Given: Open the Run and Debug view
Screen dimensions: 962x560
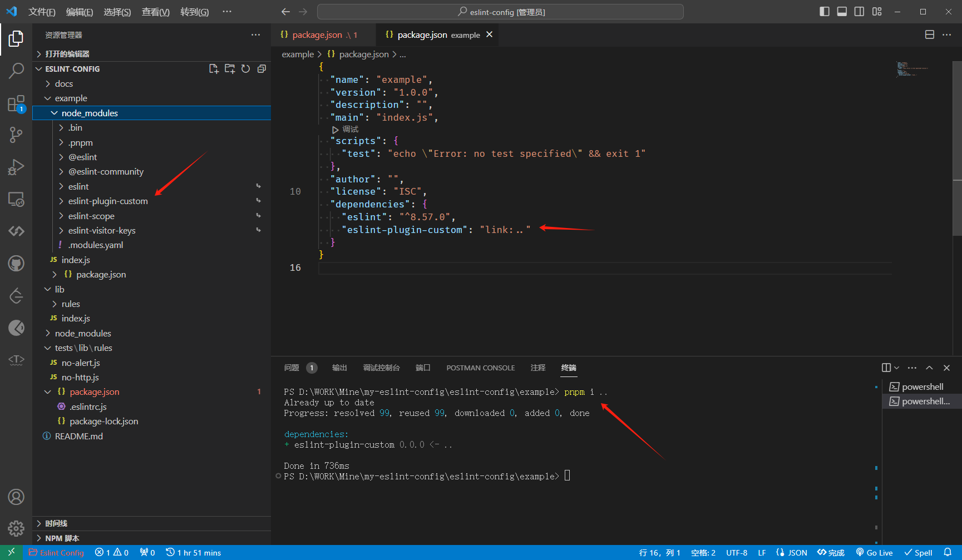Looking at the screenshot, I should [16, 167].
